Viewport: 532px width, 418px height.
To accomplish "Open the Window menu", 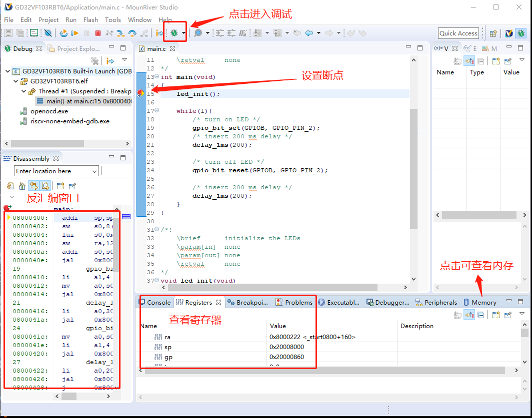I will (x=139, y=19).
